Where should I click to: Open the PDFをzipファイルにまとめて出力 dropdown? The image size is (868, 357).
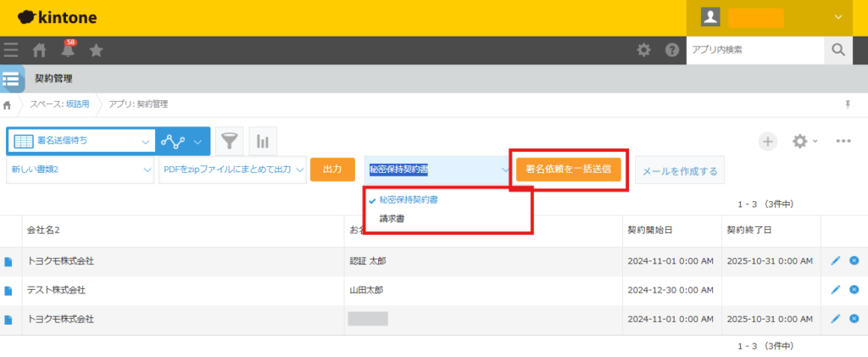pyautogui.click(x=232, y=170)
